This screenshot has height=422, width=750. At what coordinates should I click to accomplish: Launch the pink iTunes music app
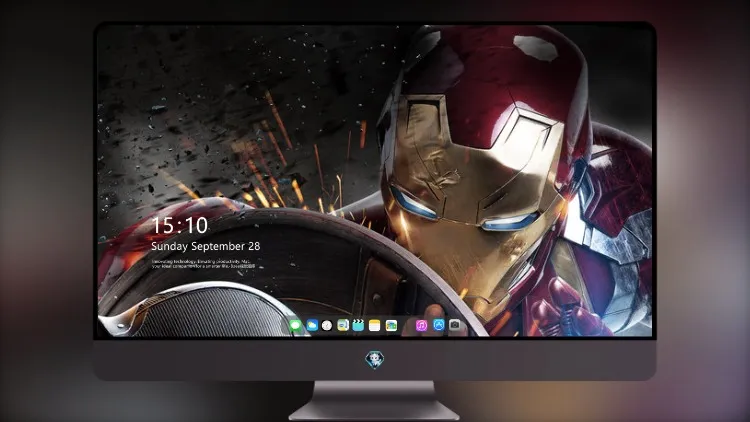(421, 325)
